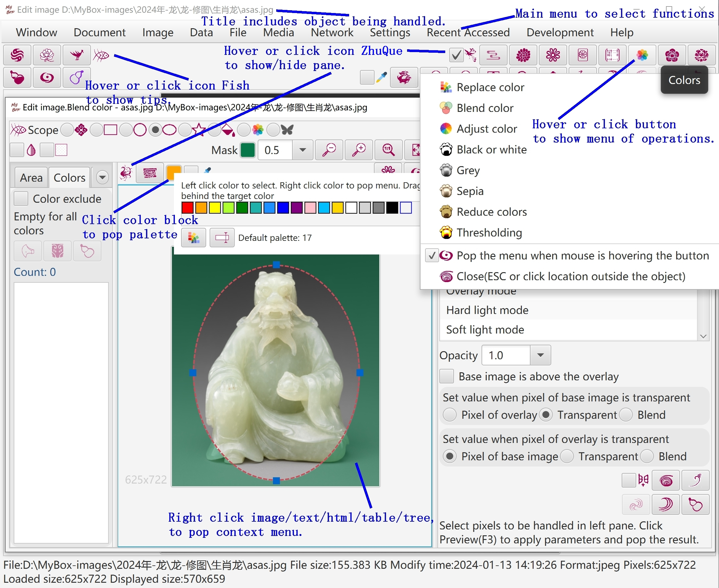Pick the red swatch in the palette

point(187,208)
